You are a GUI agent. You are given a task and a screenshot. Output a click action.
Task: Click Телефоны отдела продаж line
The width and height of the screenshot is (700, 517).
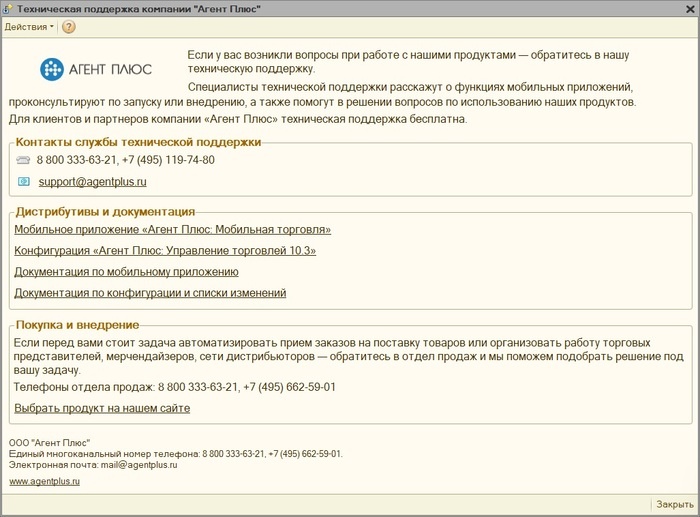pyautogui.click(x=174, y=387)
